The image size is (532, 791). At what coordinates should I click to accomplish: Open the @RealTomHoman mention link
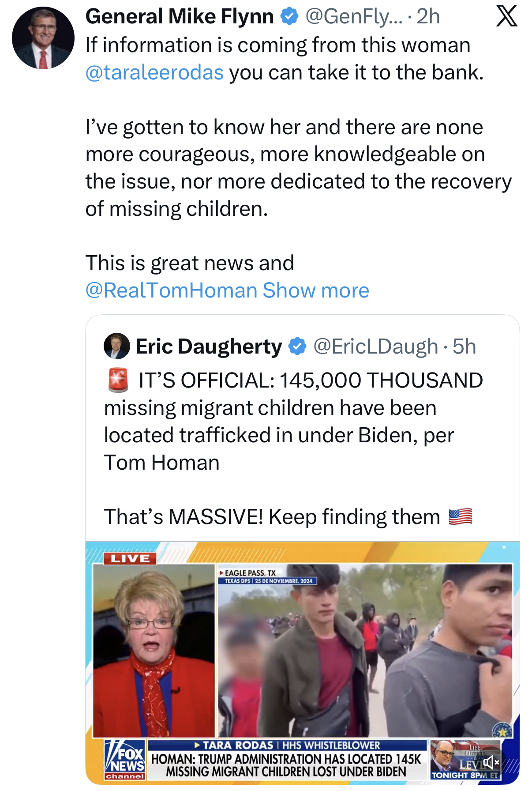171,290
